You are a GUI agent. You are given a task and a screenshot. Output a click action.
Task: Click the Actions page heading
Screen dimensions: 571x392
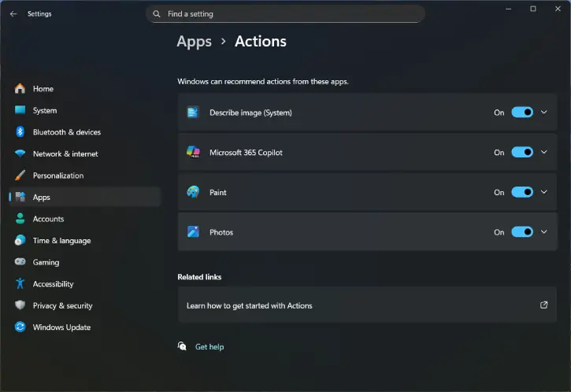coord(261,41)
